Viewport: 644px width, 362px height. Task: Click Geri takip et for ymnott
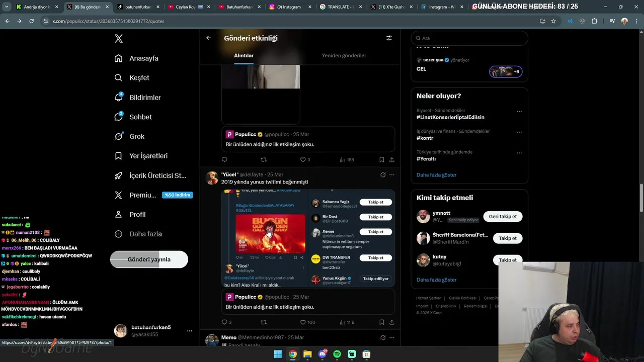click(503, 217)
